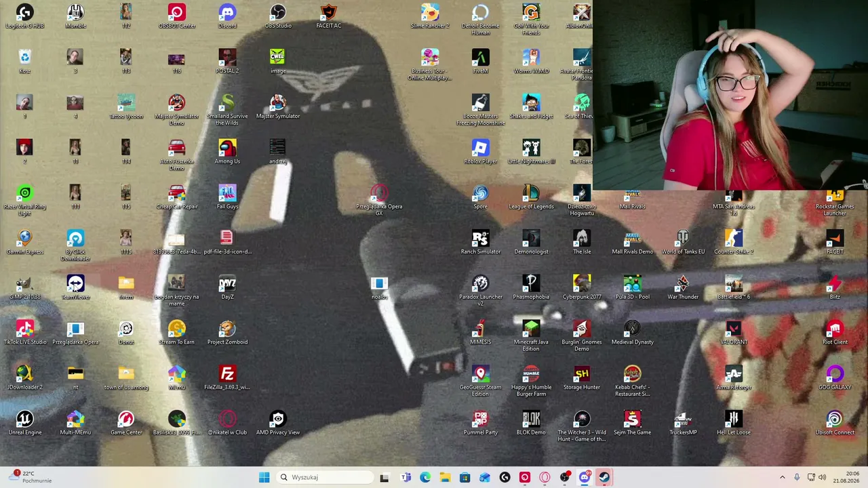The height and width of the screenshot is (488, 868).
Task: Select the TikTok LIVE Studio shortcut
Action: click(25, 333)
